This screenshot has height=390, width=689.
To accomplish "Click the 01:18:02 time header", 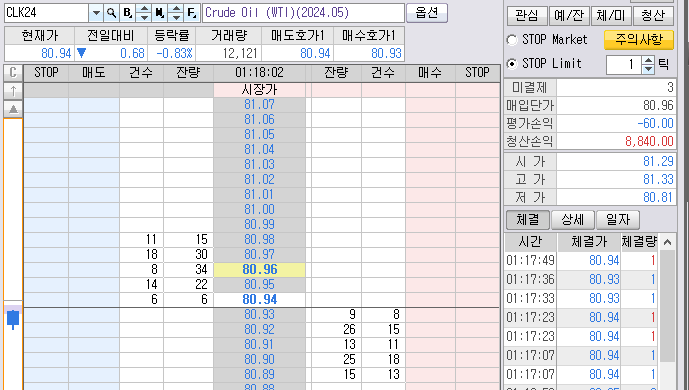I will click(x=259, y=73).
